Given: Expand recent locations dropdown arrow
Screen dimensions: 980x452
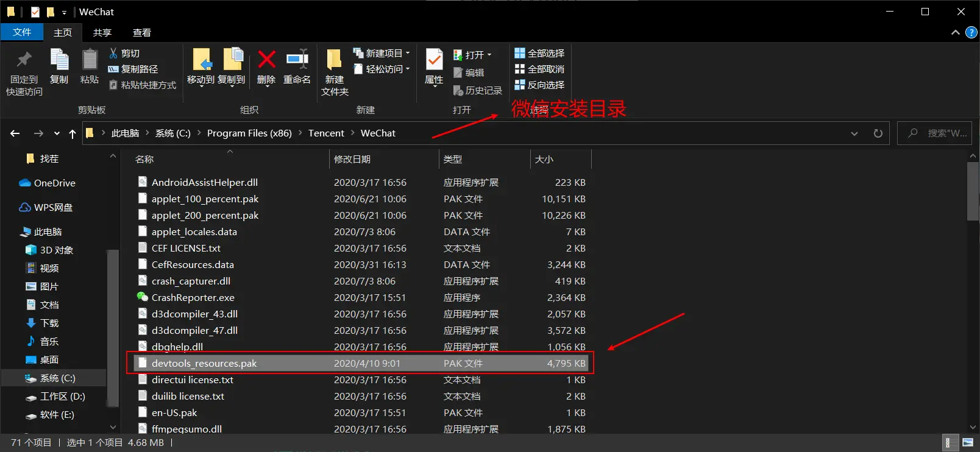Looking at the screenshot, I should [x=57, y=133].
